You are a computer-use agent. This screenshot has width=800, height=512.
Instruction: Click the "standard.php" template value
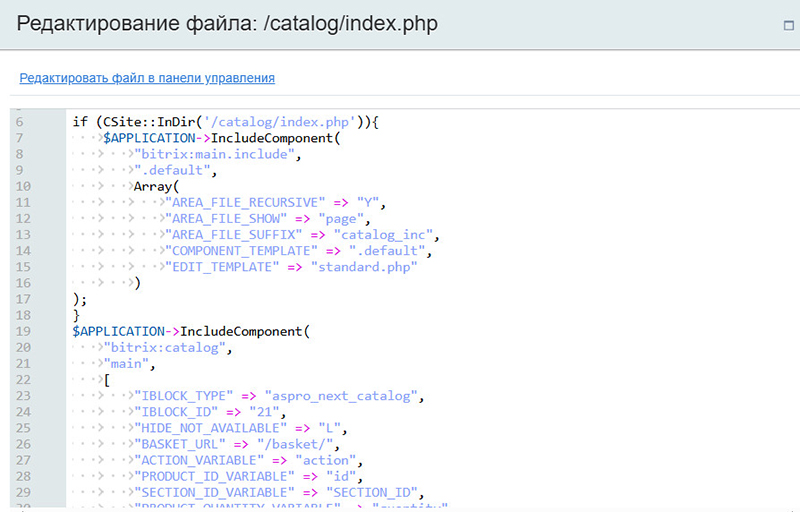pos(364,267)
